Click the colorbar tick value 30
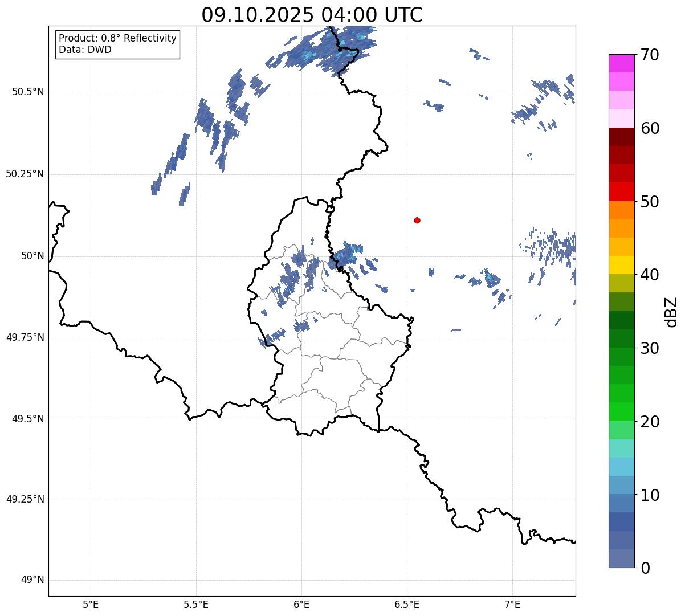Viewport: 685px width, 616px height. point(650,348)
